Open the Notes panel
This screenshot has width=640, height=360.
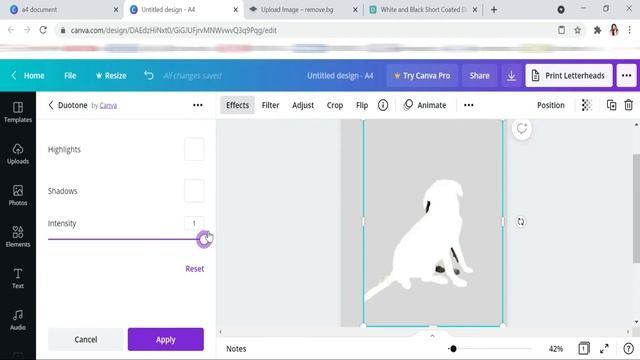[x=236, y=349]
